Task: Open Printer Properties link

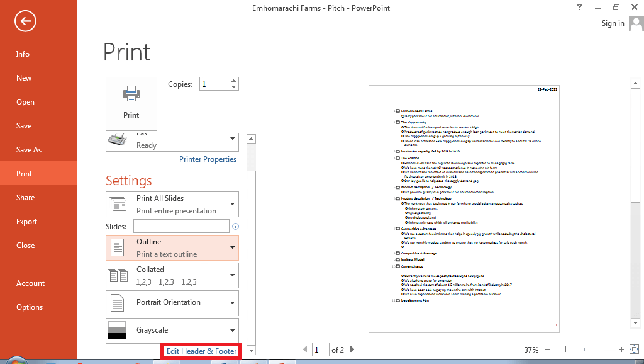Action: 208,159
